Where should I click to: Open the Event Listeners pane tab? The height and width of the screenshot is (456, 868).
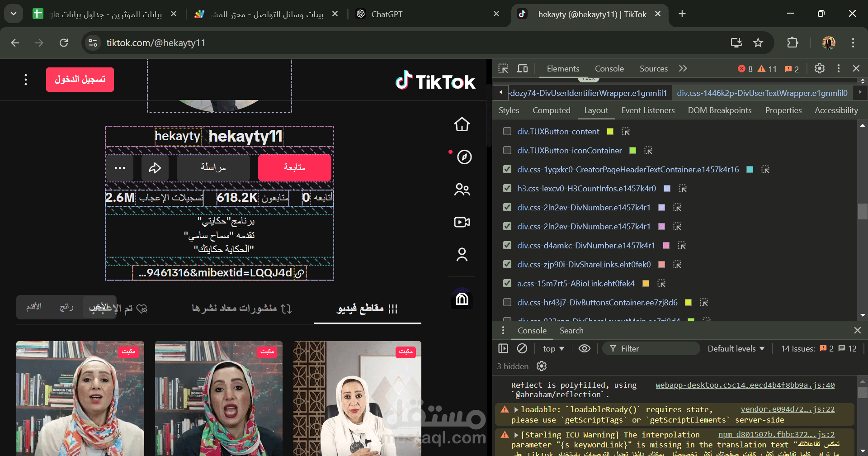click(648, 110)
